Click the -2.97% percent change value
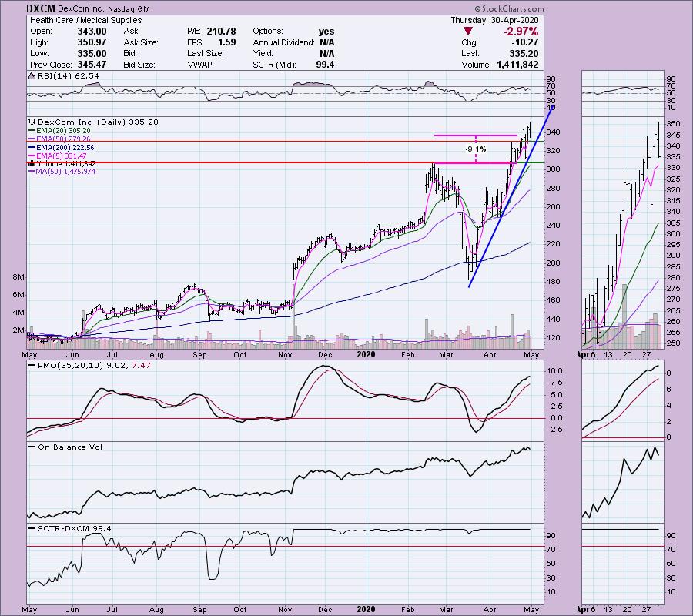The image size is (693, 616). [x=521, y=32]
